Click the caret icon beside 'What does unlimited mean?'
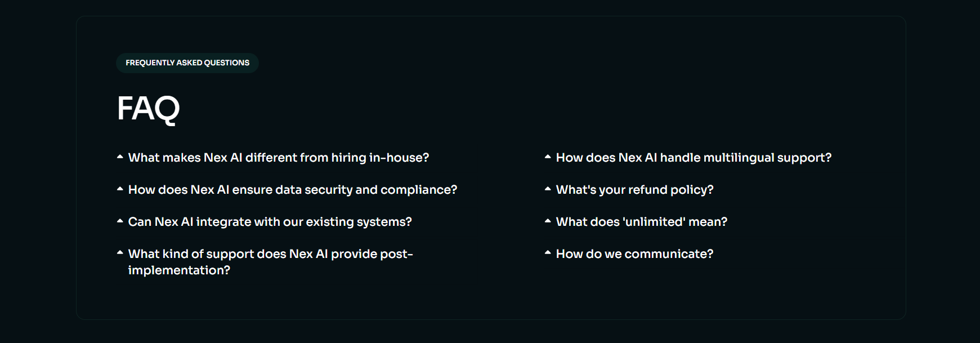The height and width of the screenshot is (343, 980). coord(548,221)
